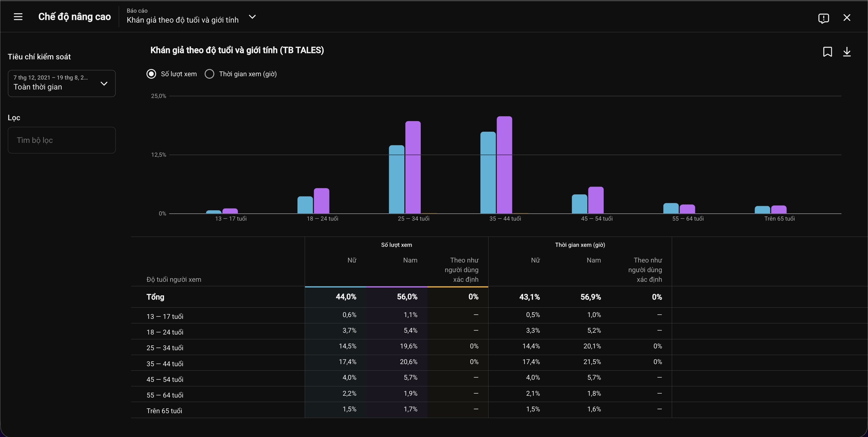Sort by Nữ under Thời gian xem

pyautogui.click(x=535, y=260)
